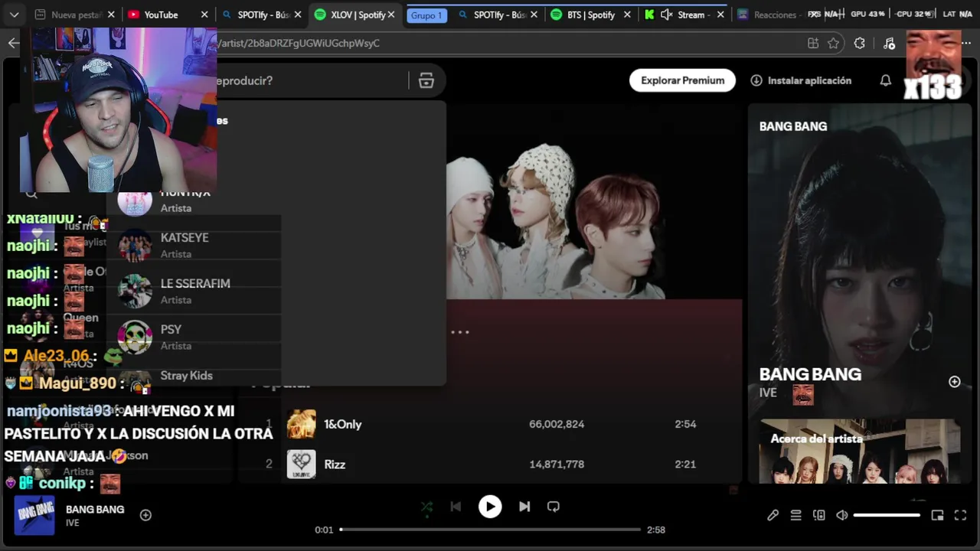
Task: Add BANG BANG to Liked Songs in player bar
Action: click(145, 515)
